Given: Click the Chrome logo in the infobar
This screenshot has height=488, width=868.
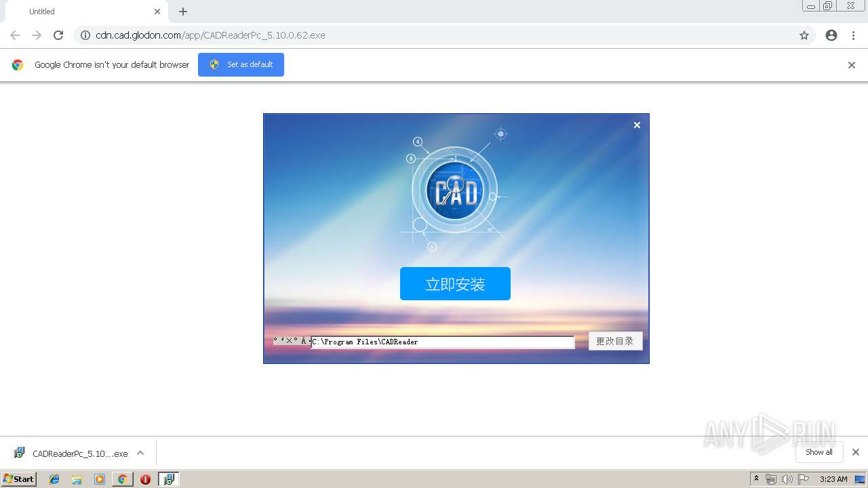Looking at the screenshot, I should click(x=18, y=65).
